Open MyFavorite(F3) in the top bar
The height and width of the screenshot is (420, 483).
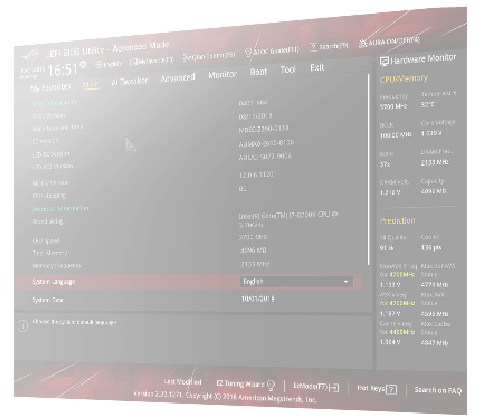coord(152,61)
